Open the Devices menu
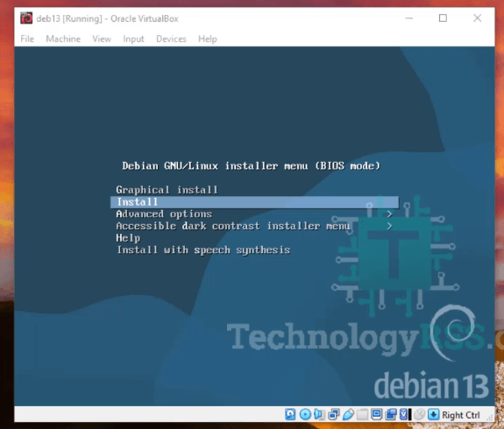This screenshot has width=504, height=429. pyautogui.click(x=171, y=39)
